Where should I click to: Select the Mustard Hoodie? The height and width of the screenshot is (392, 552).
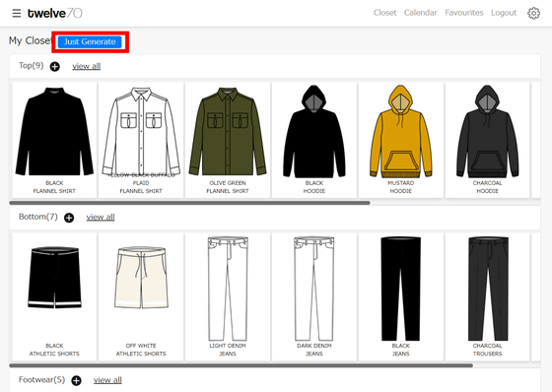(x=400, y=140)
